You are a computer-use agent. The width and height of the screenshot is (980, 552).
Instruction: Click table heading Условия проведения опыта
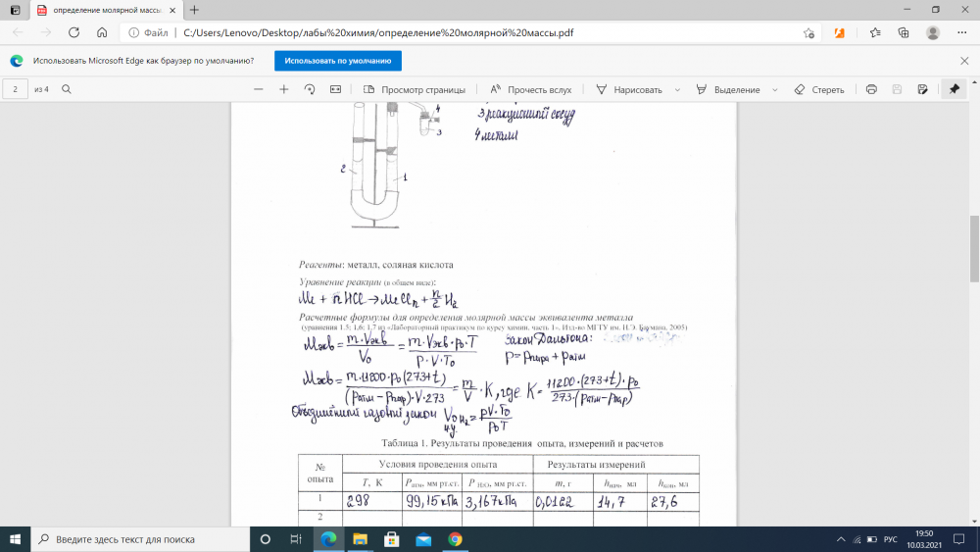(437, 464)
